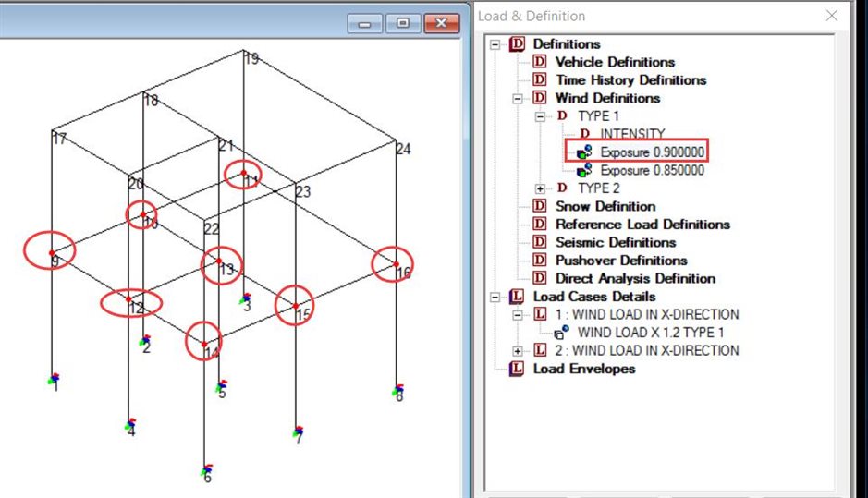Click the D icon beside Time History Definitions
Viewport: 868px width, 498px height.
(x=540, y=80)
